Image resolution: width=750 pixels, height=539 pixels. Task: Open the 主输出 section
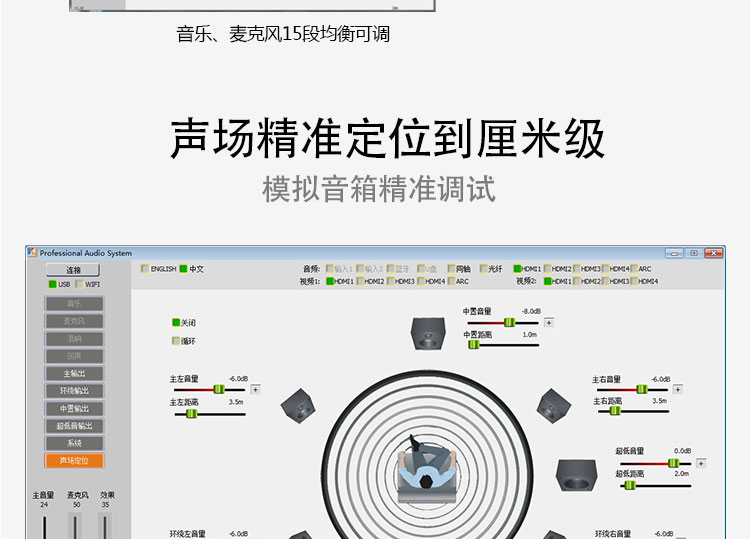(74, 373)
